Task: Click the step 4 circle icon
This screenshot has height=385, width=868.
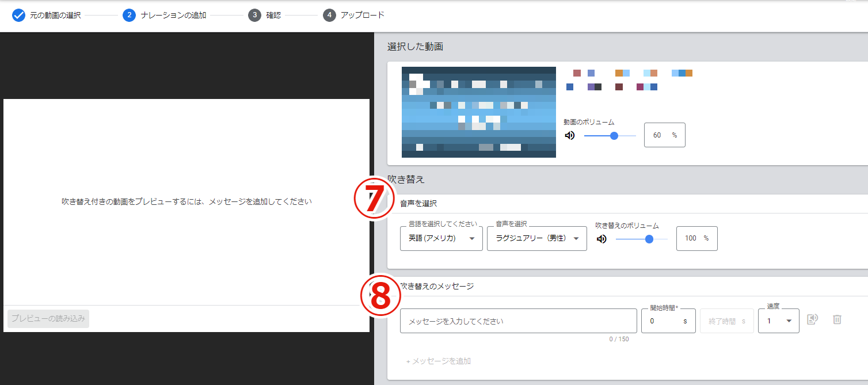Action: 329,16
